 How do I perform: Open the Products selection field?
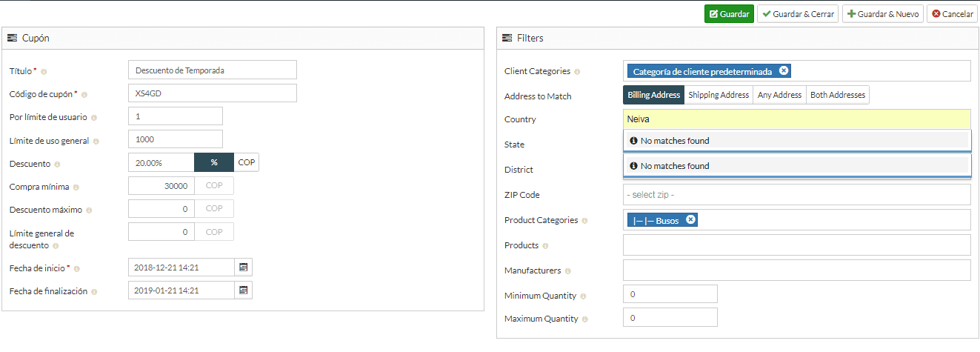click(x=796, y=245)
